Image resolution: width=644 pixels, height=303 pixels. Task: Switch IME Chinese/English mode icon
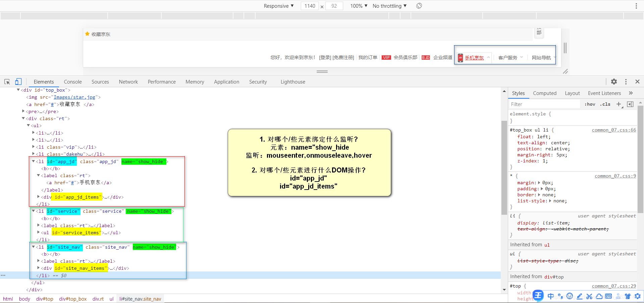(550, 296)
